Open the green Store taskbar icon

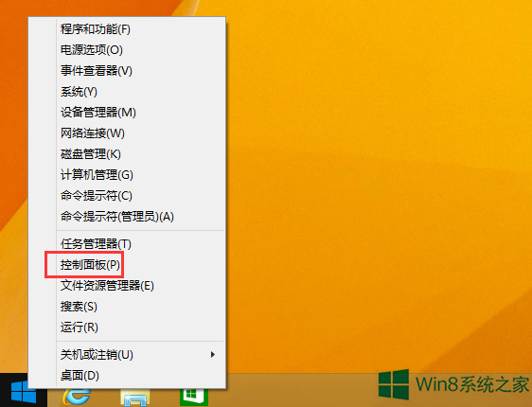point(194,398)
